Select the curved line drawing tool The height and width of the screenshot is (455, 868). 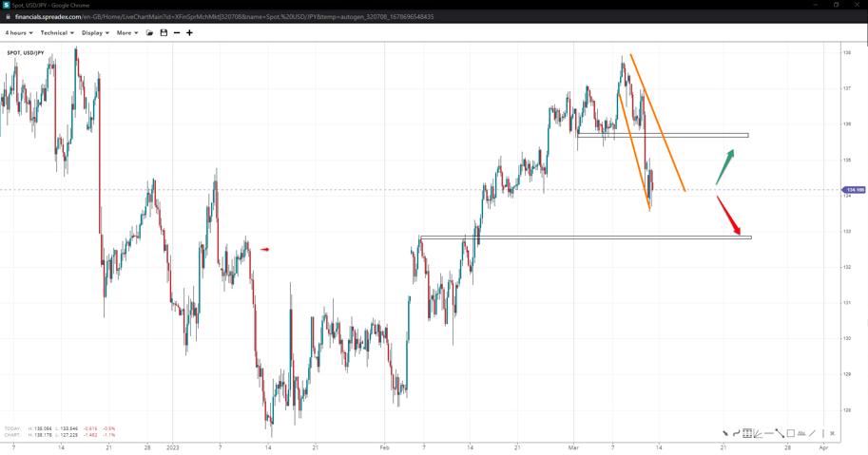(x=736, y=433)
